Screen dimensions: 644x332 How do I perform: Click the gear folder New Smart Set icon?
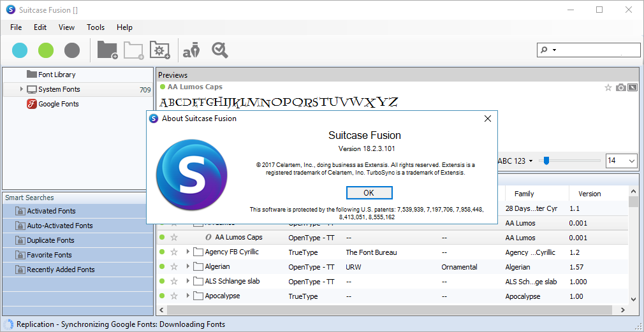pos(160,50)
